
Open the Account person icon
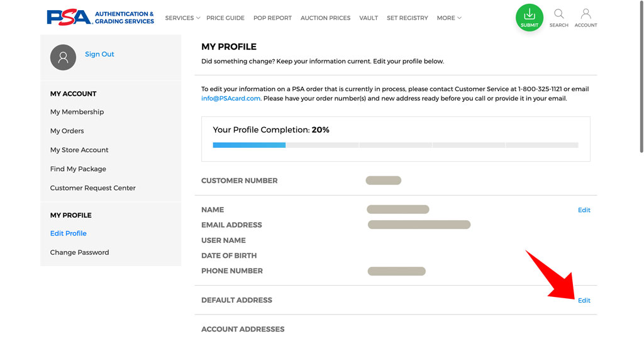[586, 18]
